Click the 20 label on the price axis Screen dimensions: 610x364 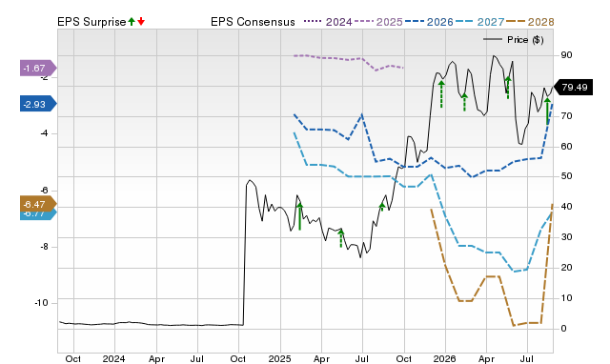(x=566, y=268)
